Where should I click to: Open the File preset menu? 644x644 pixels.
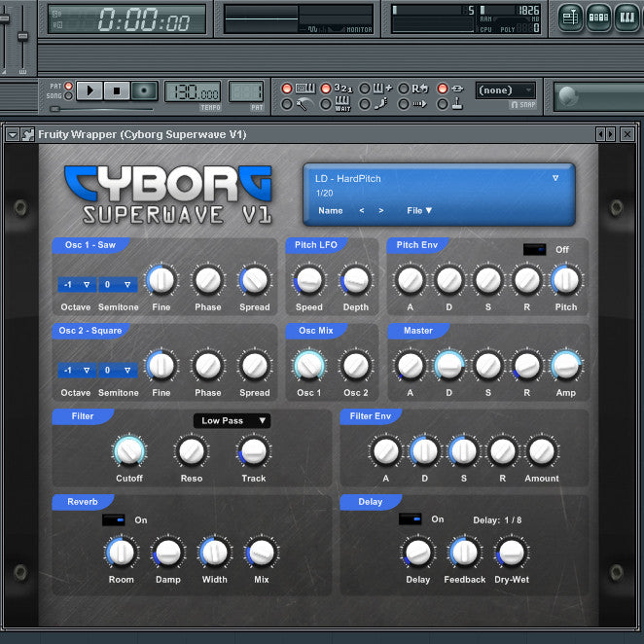click(x=419, y=211)
